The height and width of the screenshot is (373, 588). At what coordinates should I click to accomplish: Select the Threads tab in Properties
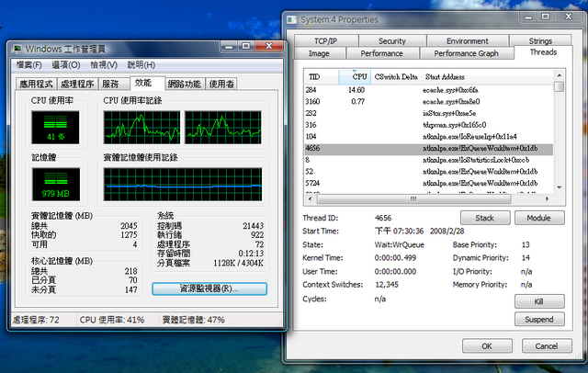543,52
